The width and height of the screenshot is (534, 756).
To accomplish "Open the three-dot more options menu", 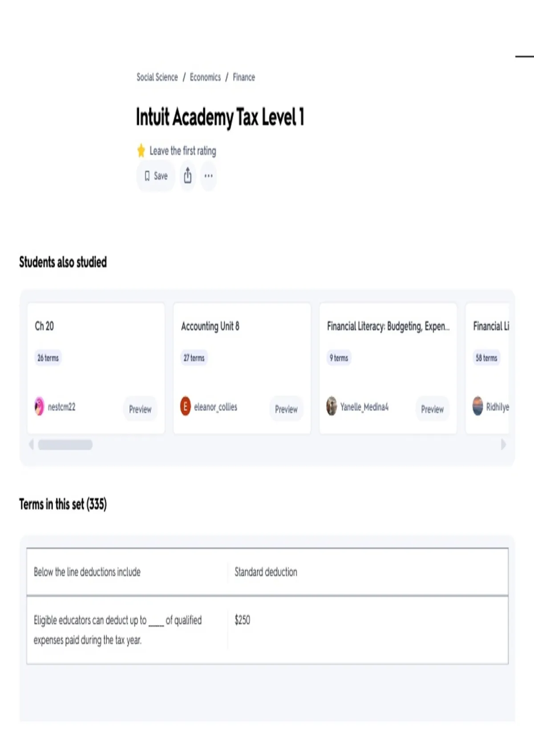I will pos(208,176).
